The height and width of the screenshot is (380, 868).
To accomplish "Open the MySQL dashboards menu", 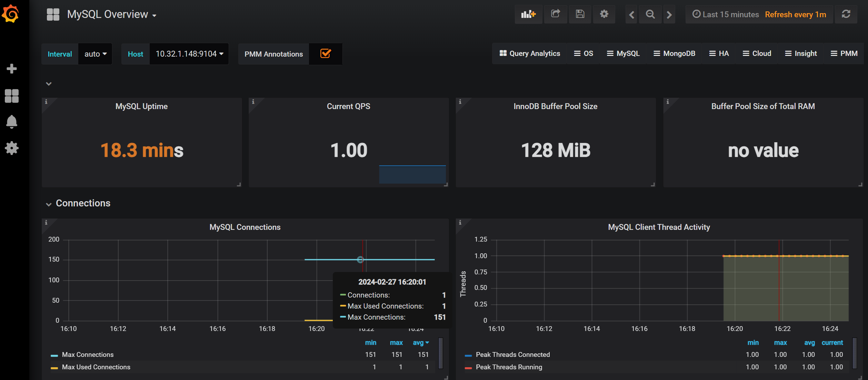I will click(x=623, y=53).
